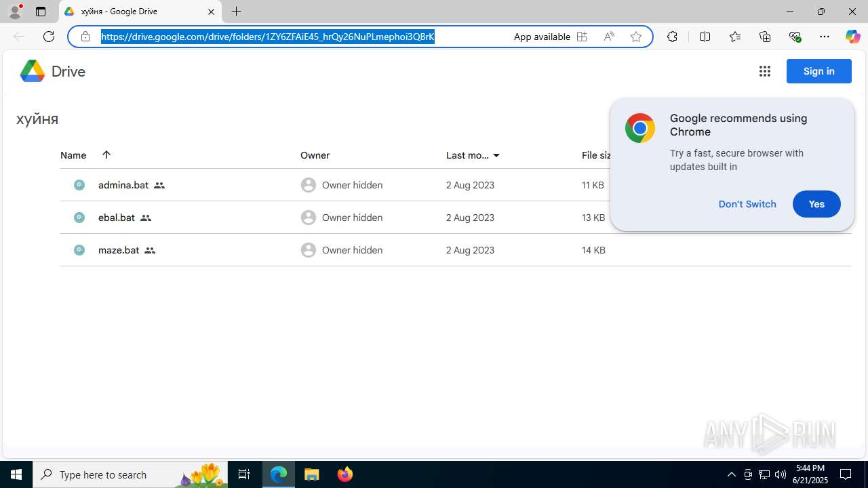Open Task View on the taskbar
The width and height of the screenshot is (868, 488).
click(244, 474)
